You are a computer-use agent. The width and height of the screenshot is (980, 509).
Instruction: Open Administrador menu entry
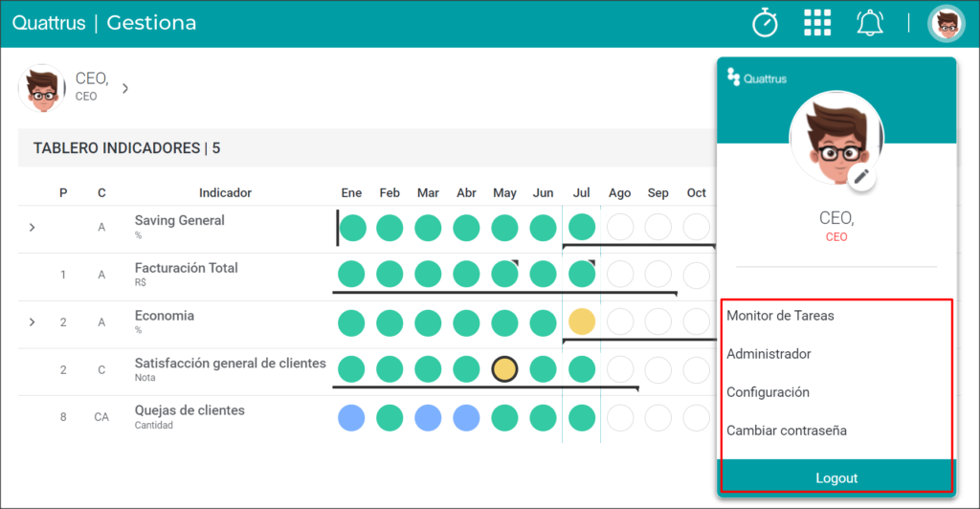pyautogui.click(x=768, y=354)
